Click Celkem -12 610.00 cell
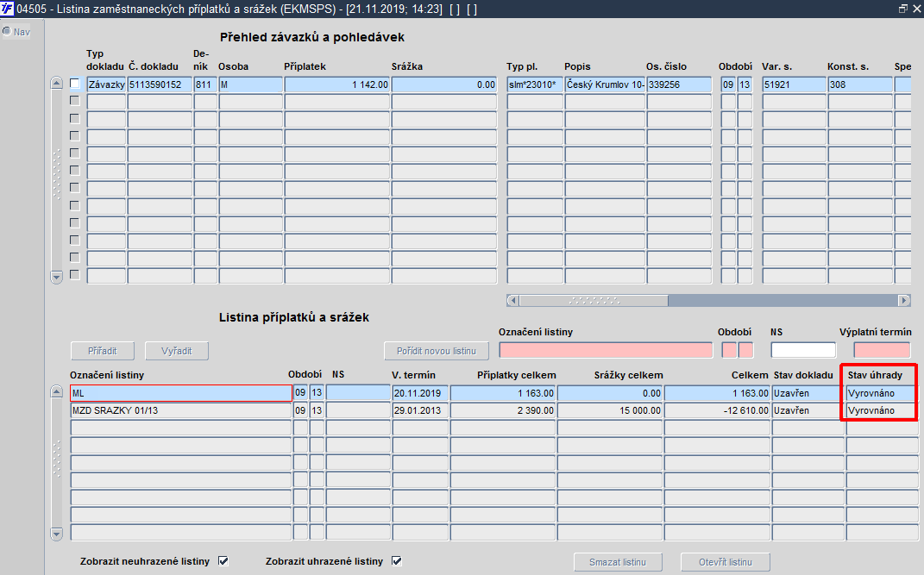924x575 pixels. pyautogui.click(x=717, y=411)
